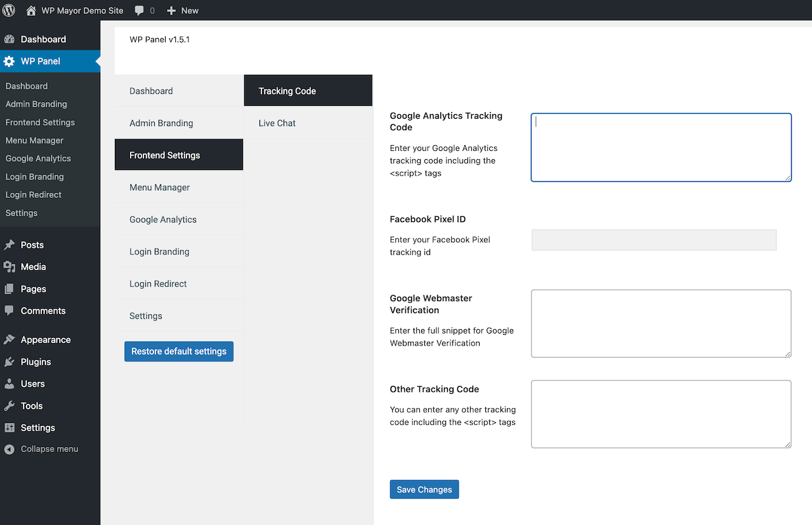Go to main Dashboard menu item
812x525 pixels.
[x=50, y=39]
